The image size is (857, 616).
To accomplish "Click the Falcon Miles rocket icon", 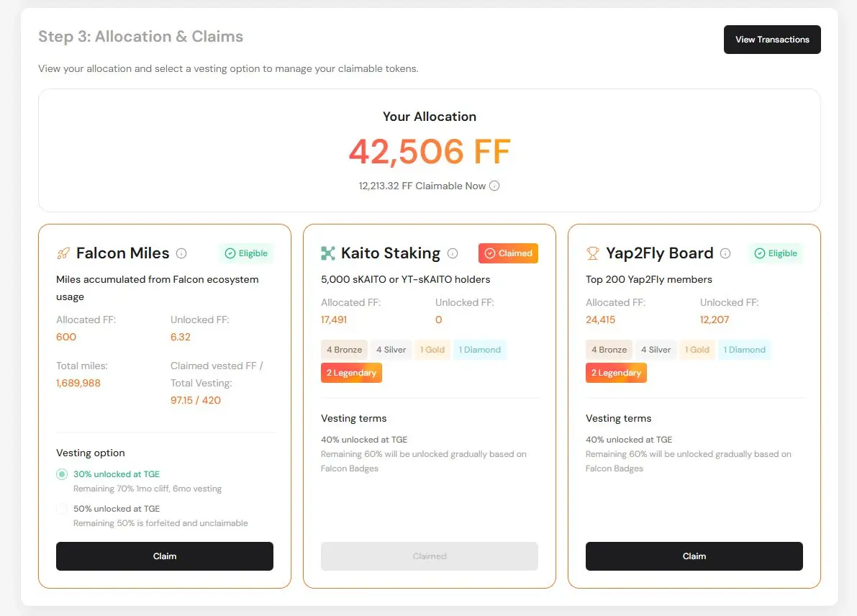I will click(x=63, y=253).
